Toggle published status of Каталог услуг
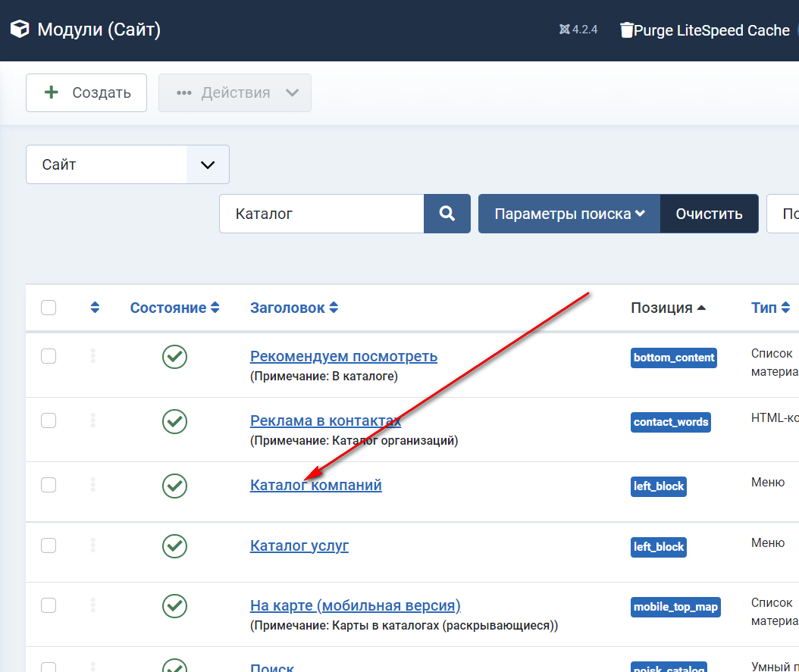 click(174, 545)
